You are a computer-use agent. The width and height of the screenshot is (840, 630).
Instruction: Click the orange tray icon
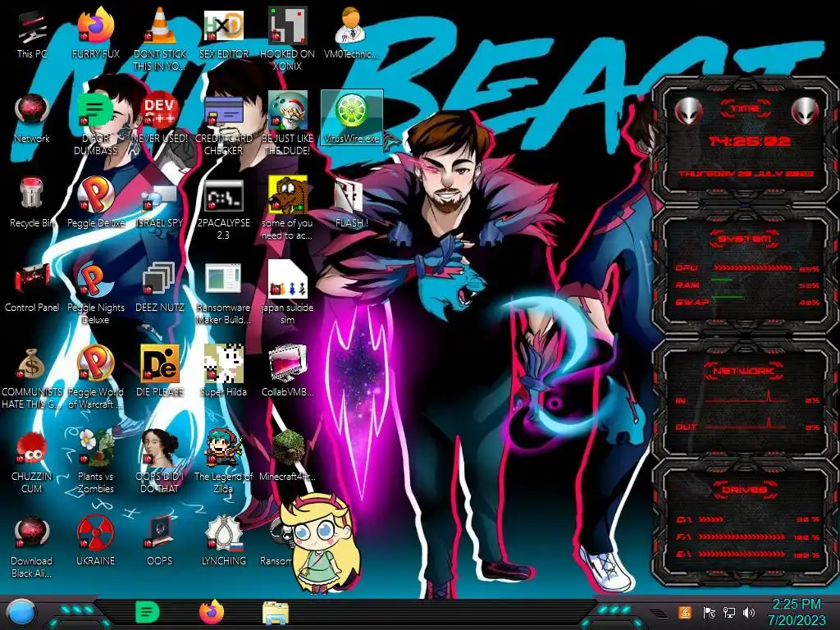point(685,612)
